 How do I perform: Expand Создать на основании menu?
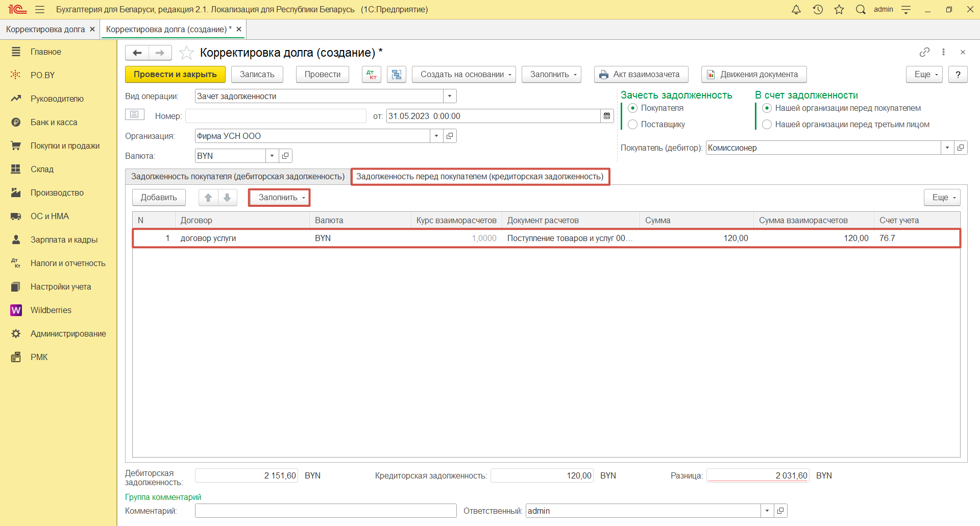pyautogui.click(x=463, y=75)
